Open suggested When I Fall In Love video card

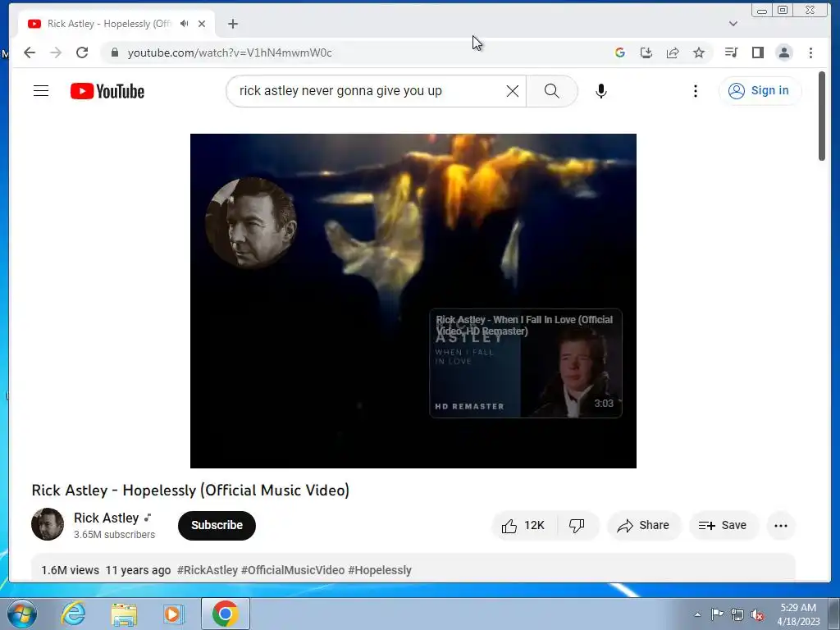click(x=526, y=363)
